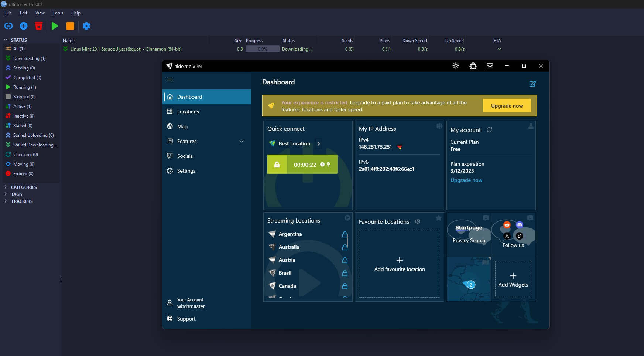This screenshot has width=644, height=356.
Task: Click Add favourite location
Action: coord(400,264)
